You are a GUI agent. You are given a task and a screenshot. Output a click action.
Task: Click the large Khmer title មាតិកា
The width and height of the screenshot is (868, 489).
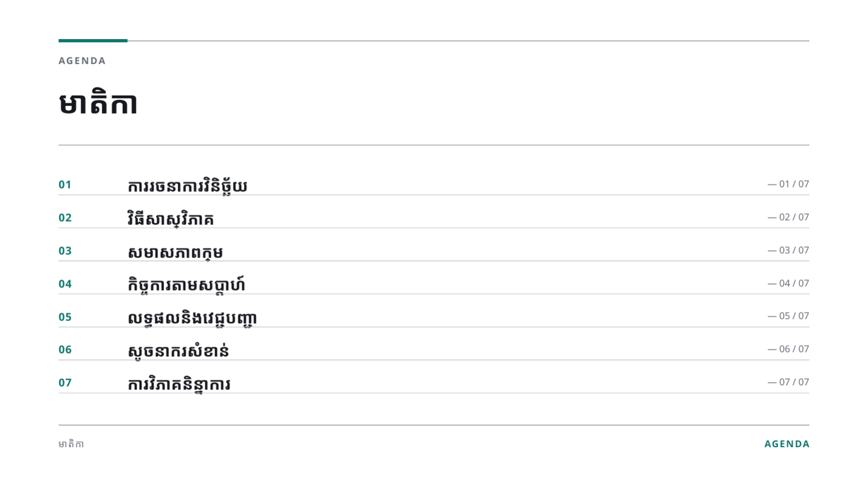click(98, 103)
